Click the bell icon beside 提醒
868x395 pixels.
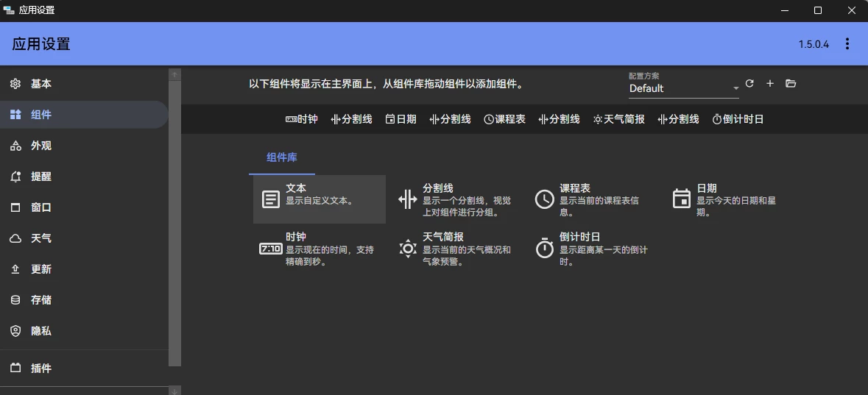click(15, 177)
